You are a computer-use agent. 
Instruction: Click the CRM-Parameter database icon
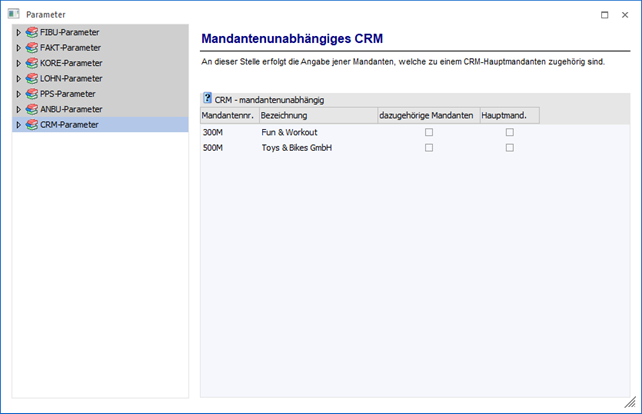tap(32, 124)
